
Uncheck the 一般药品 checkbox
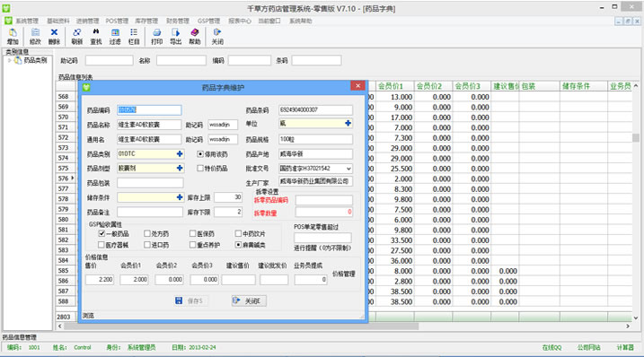click(101, 233)
